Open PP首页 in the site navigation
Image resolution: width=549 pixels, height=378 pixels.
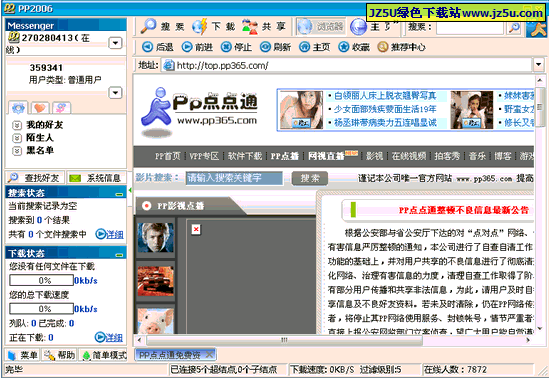[x=168, y=156]
